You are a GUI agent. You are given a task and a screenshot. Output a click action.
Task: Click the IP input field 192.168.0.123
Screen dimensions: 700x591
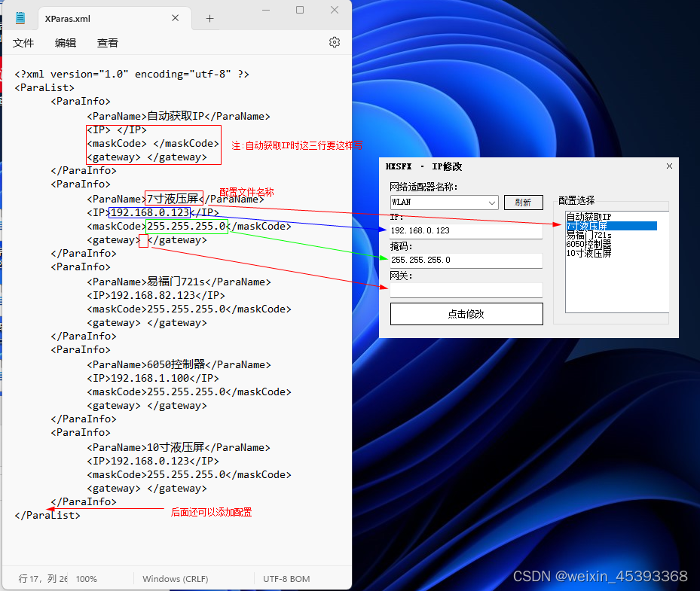pyautogui.click(x=466, y=230)
